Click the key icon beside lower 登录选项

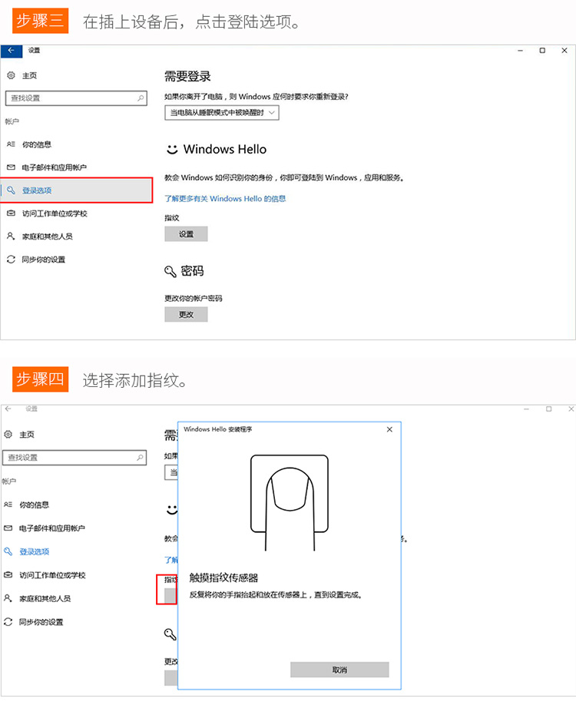pos(8,551)
